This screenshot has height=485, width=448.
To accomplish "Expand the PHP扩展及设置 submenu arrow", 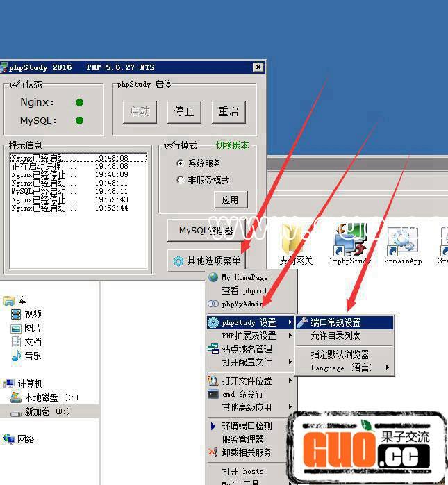I will tap(290, 336).
